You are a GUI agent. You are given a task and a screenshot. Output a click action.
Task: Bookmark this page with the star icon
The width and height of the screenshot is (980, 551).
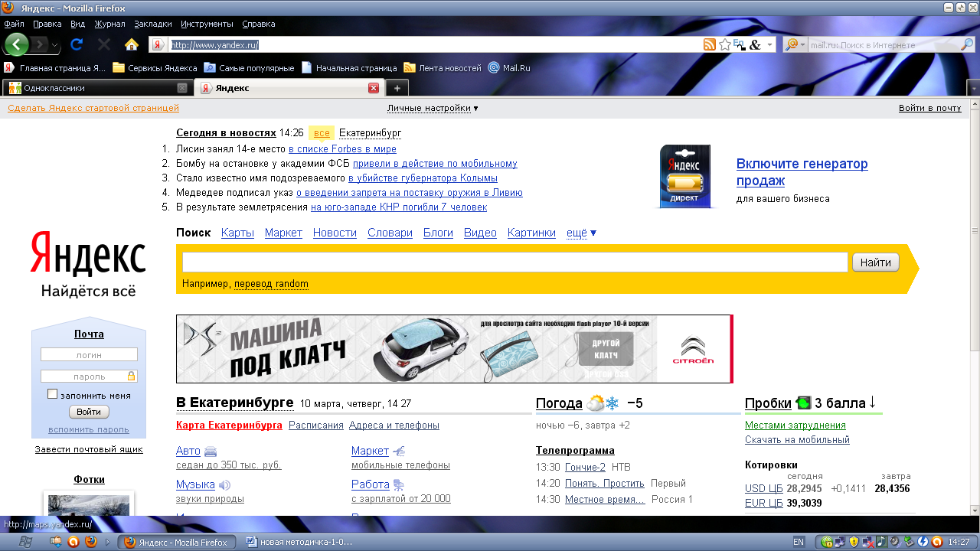tap(724, 45)
